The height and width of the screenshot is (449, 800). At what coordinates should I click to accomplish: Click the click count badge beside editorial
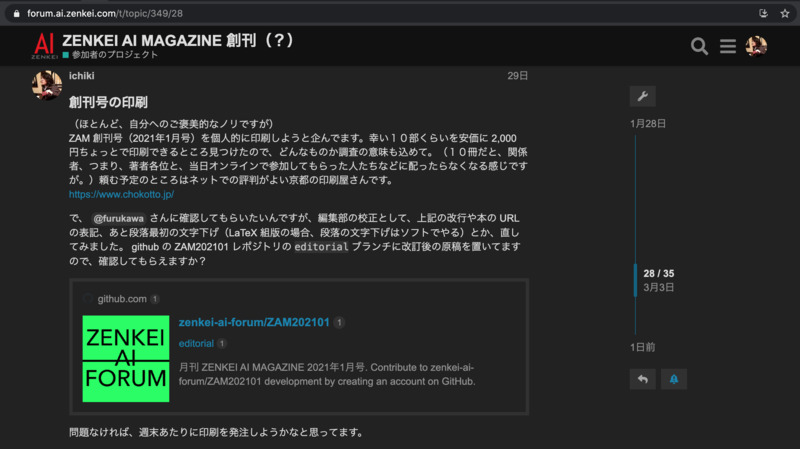pos(222,343)
